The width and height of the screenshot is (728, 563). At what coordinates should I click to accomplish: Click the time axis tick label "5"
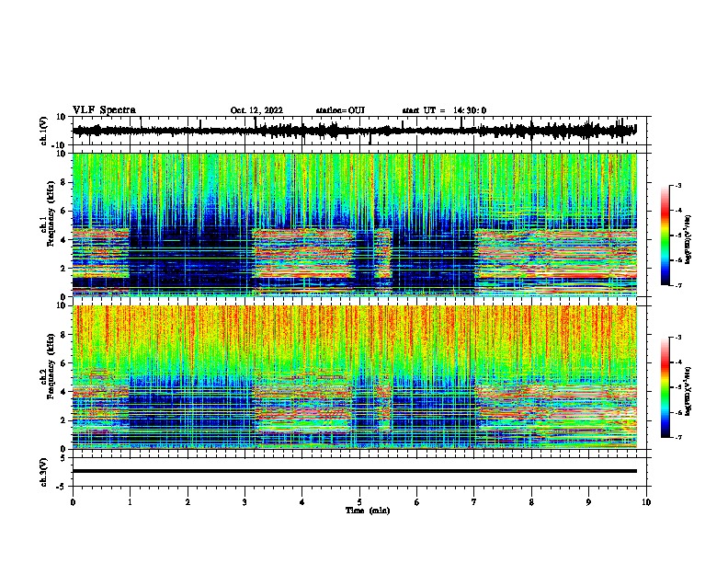pyautogui.click(x=359, y=502)
